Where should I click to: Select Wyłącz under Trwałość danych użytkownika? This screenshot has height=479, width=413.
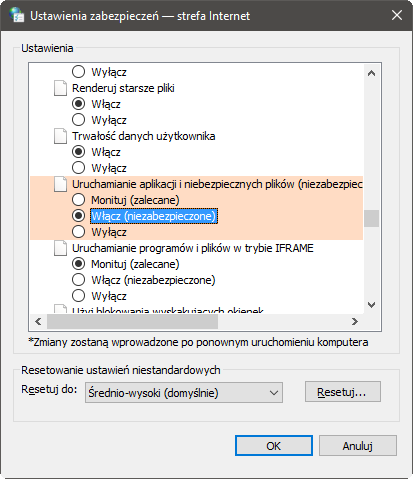click(78, 168)
